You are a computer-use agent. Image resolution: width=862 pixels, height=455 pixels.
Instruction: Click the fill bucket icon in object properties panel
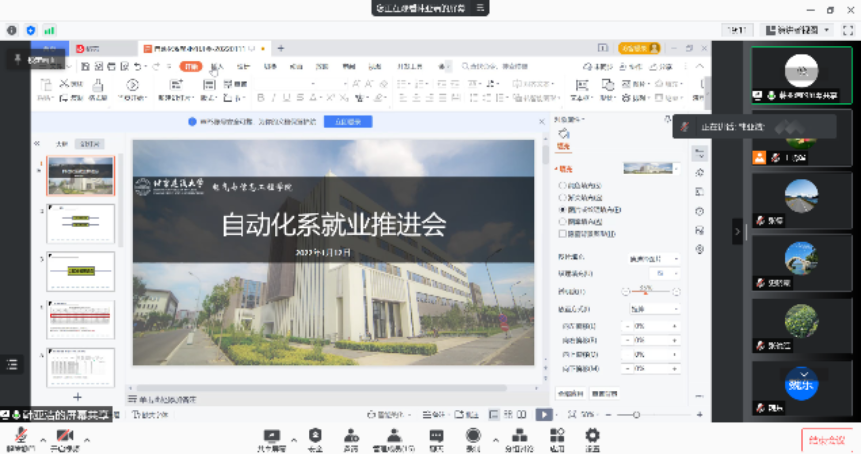(x=564, y=135)
